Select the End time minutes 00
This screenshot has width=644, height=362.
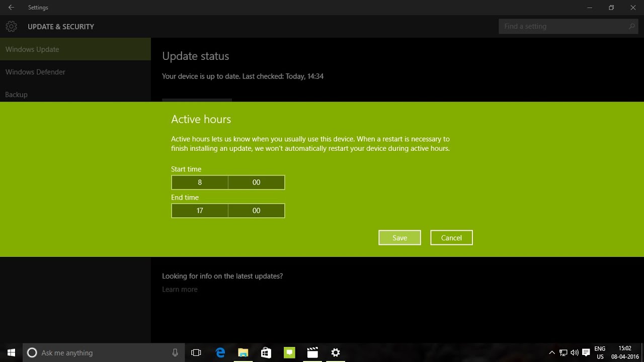(x=257, y=211)
